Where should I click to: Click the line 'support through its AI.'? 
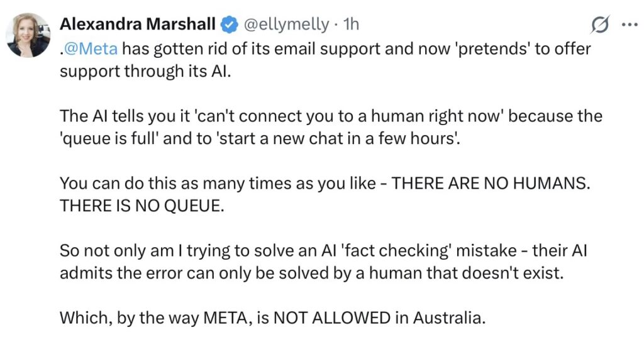point(146,72)
